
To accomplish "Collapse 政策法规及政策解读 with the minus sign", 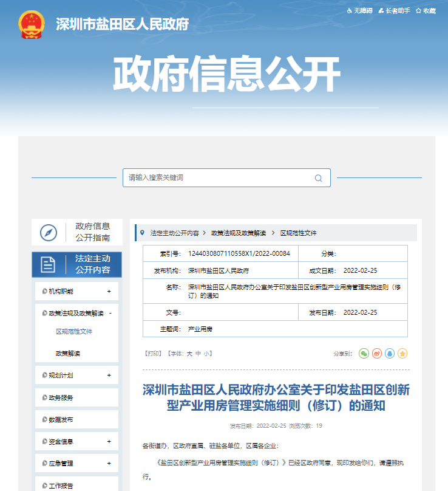I will (110, 313).
